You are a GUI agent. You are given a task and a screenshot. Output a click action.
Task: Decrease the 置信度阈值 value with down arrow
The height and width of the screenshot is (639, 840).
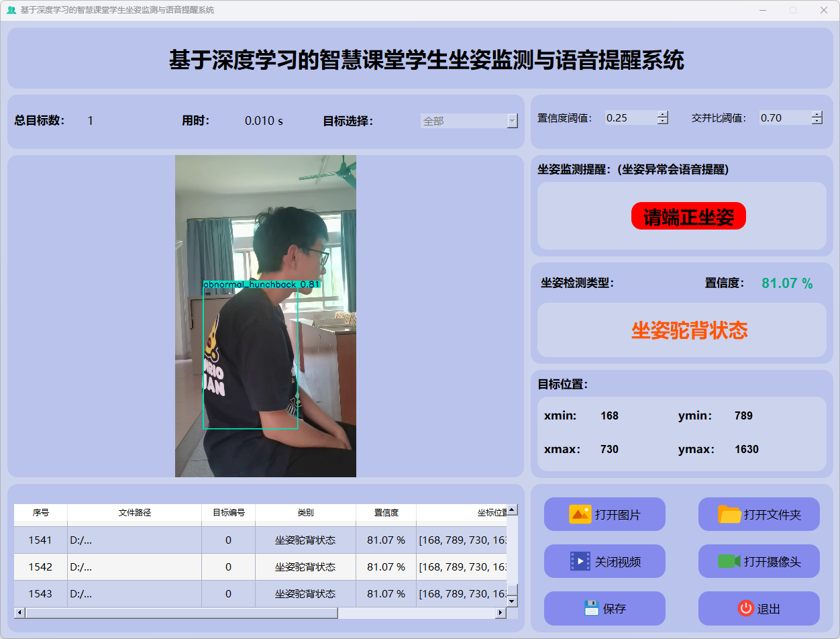coord(663,121)
